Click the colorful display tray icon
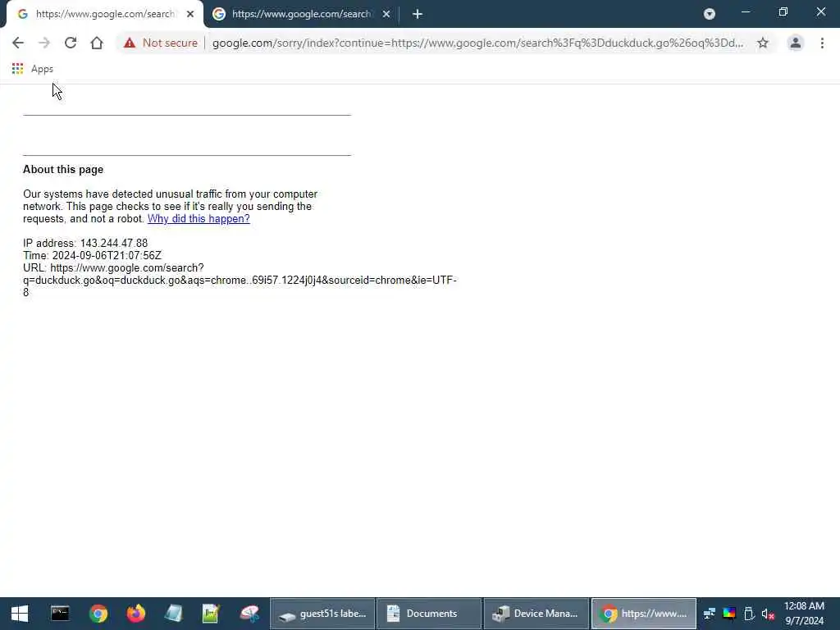840x630 pixels. [729, 614]
